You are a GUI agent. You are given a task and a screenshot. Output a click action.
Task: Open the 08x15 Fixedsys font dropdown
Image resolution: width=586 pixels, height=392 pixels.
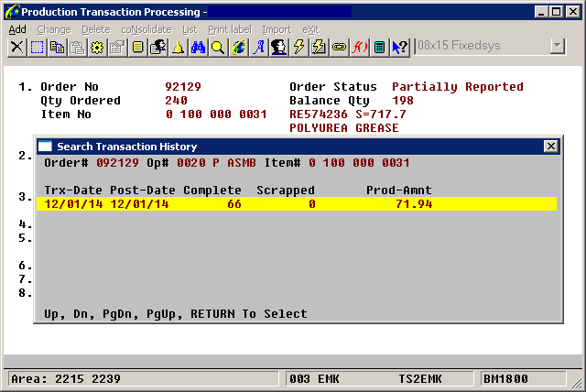coord(557,46)
